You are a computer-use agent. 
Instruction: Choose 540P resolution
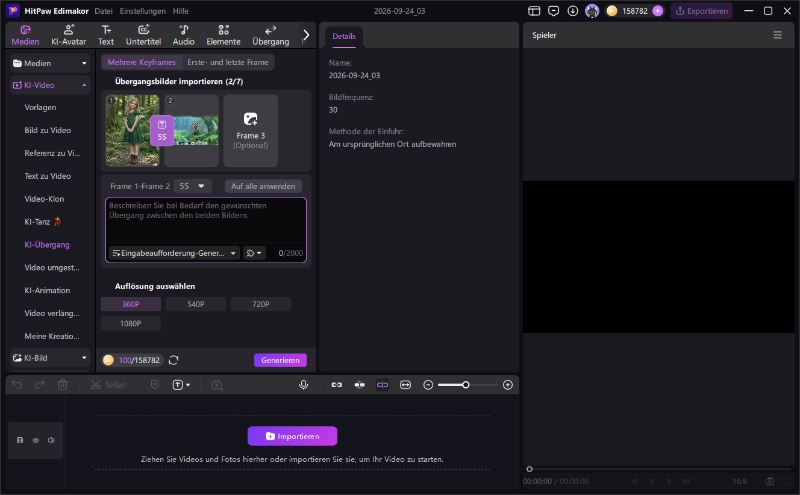[x=195, y=304]
